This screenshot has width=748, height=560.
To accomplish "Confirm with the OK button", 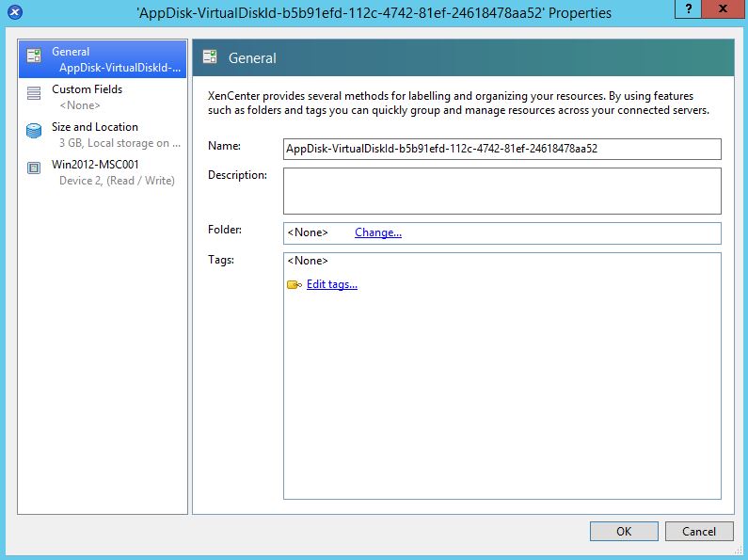I will [624, 531].
